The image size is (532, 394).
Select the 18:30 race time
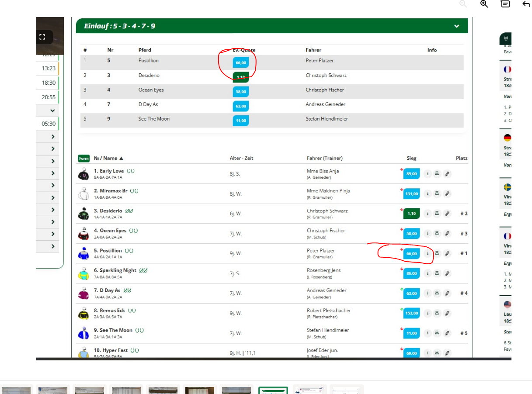[49, 83]
